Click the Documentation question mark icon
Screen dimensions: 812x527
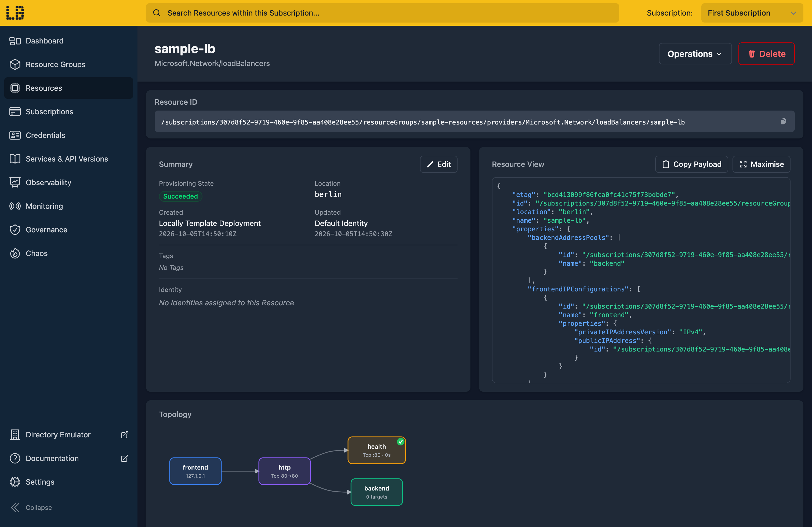[15, 458]
